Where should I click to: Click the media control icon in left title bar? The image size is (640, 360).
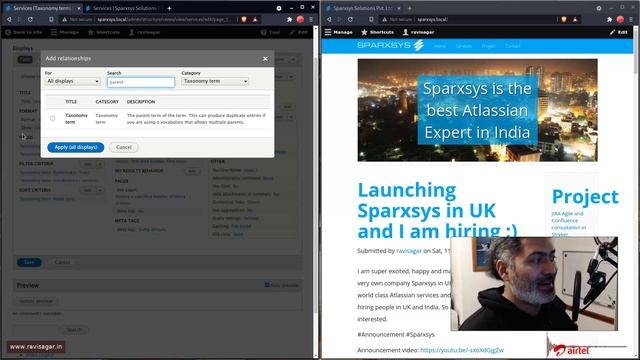[x=279, y=8]
